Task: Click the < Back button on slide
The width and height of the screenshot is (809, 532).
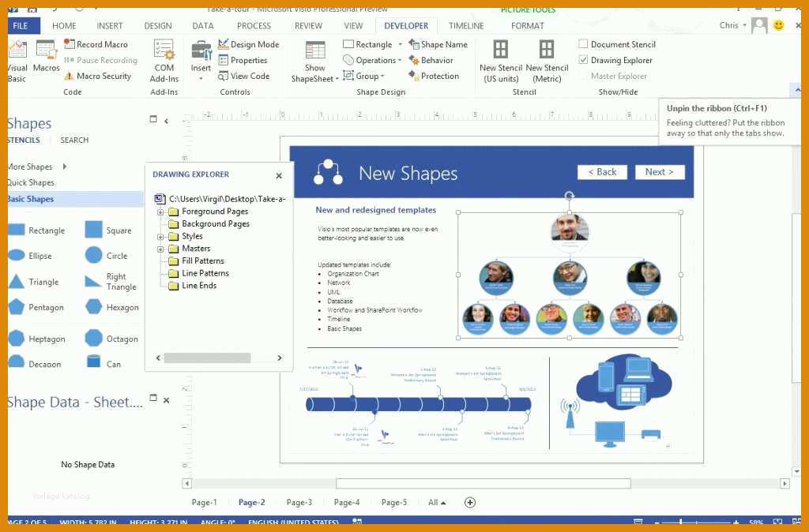Action: pos(602,172)
